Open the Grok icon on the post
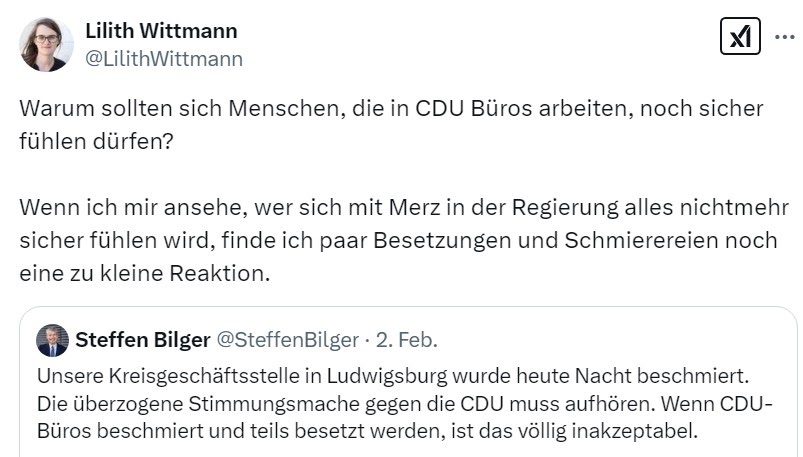This screenshot has width=803, height=457. [740, 37]
